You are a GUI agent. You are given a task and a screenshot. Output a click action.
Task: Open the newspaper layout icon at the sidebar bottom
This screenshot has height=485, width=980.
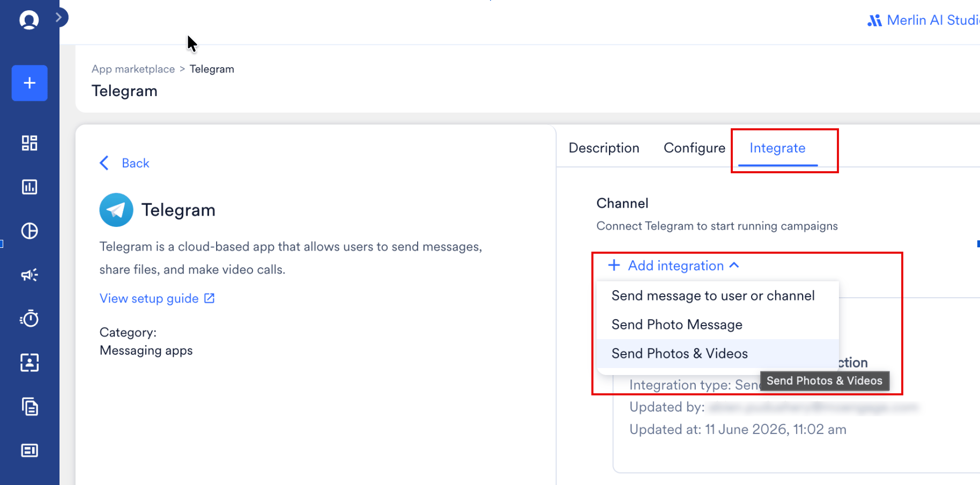(x=29, y=451)
